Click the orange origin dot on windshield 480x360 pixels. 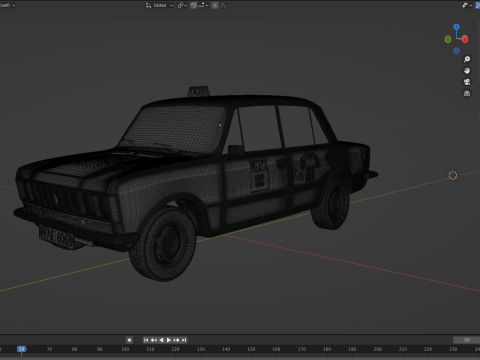[x=220, y=125]
